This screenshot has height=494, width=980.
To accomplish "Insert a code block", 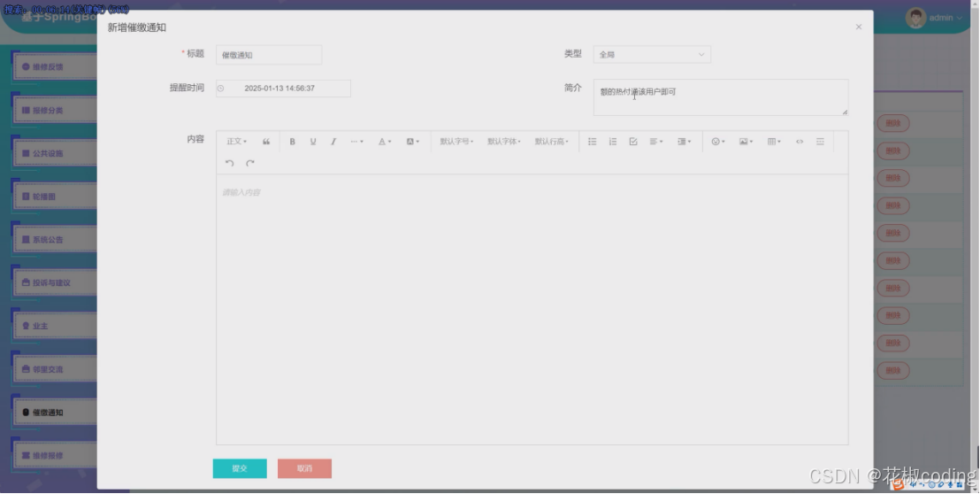I will click(800, 142).
